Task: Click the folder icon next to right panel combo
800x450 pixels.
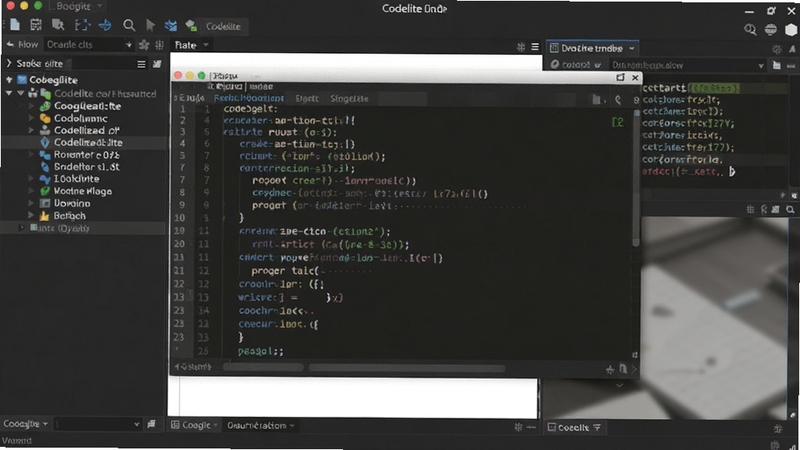Action: click(777, 65)
